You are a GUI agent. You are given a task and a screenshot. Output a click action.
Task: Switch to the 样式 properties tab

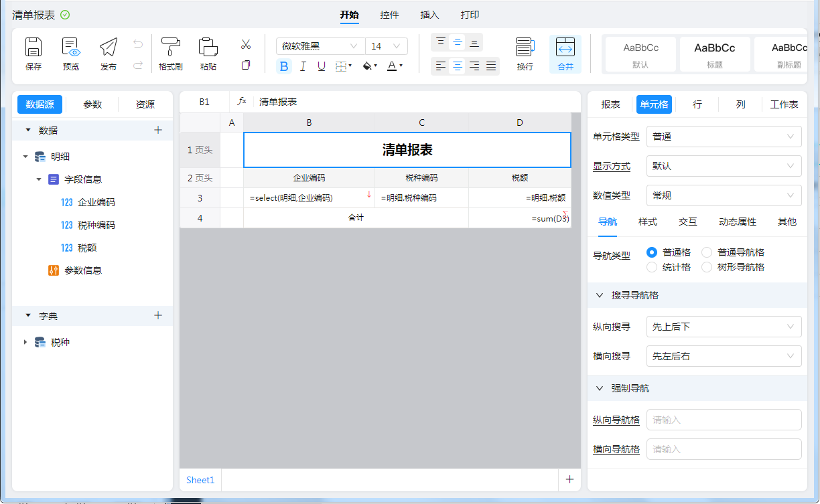(x=647, y=222)
